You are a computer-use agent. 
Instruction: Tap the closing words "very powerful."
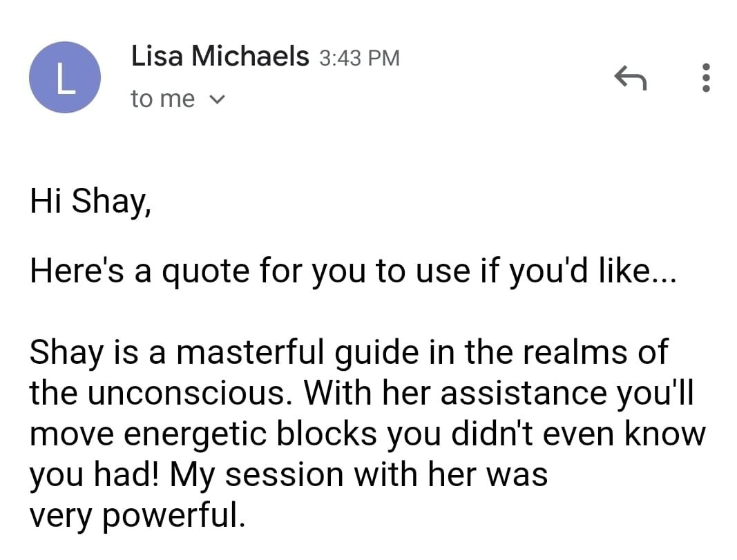pos(137,516)
